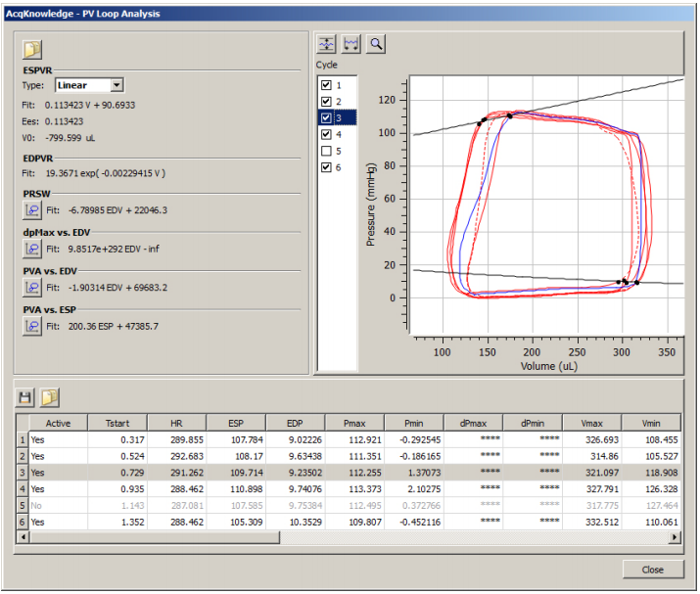
Task: Enable cycle 5 checkbox
Action: click(x=327, y=152)
